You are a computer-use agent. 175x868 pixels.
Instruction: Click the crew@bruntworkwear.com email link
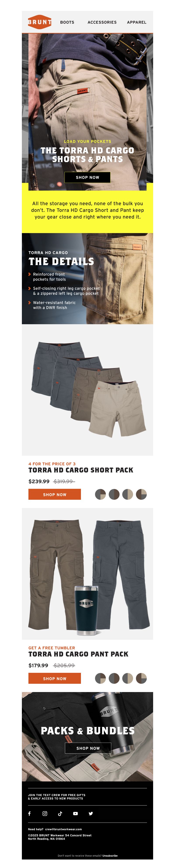point(63,829)
